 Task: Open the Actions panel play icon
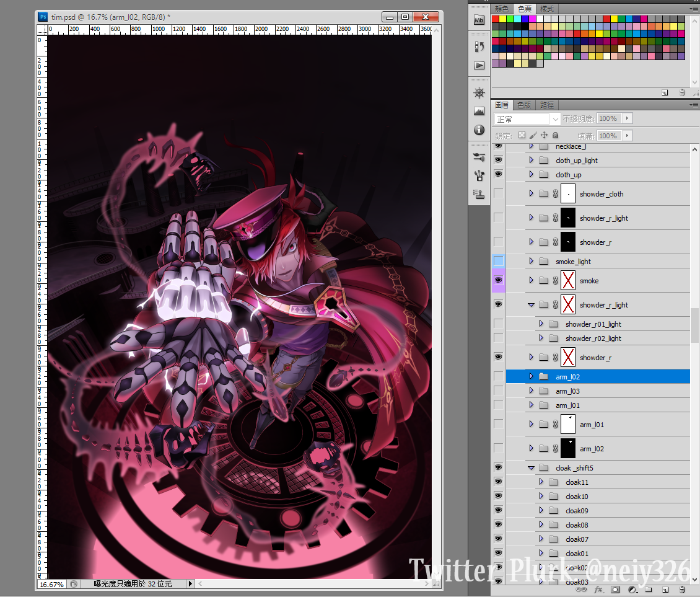479,65
